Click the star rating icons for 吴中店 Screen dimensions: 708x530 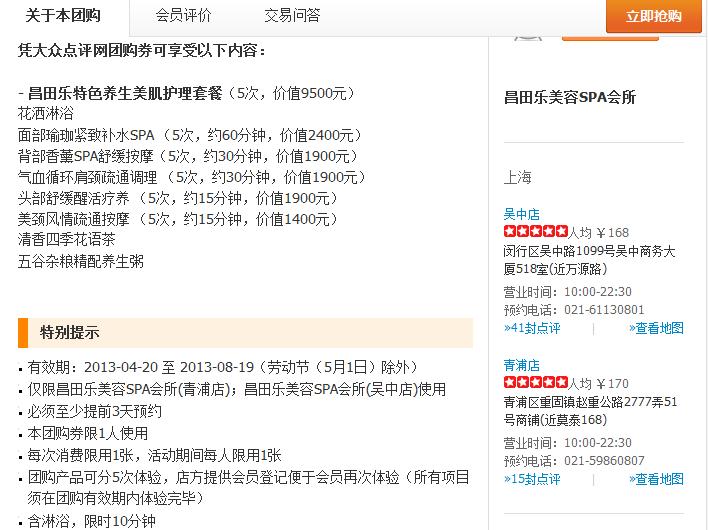[x=536, y=232]
